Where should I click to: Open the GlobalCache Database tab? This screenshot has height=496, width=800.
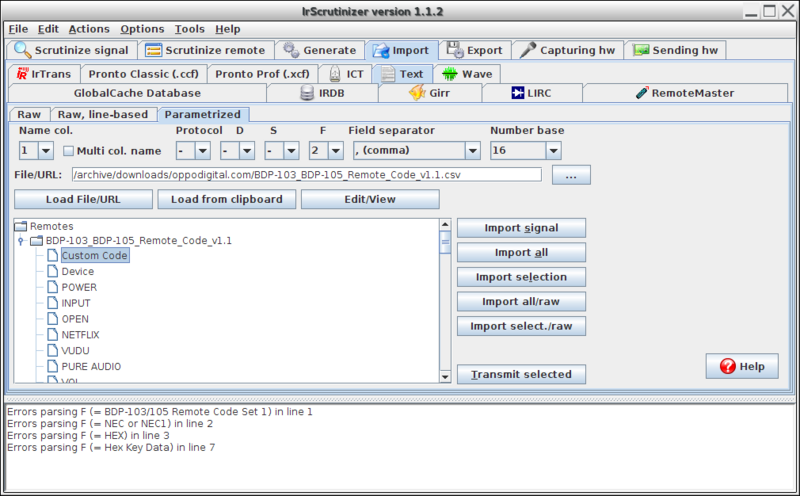(137, 93)
